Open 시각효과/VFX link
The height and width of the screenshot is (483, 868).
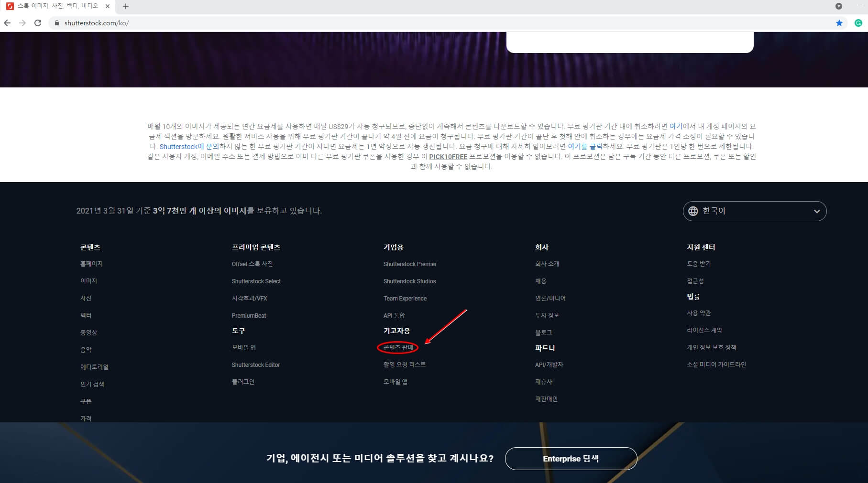click(249, 298)
